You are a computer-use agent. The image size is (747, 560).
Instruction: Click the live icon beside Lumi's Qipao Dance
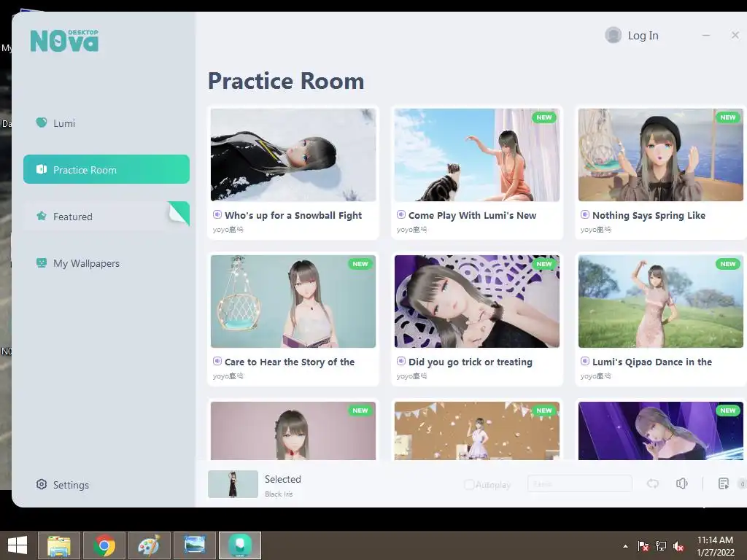(x=585, y=362)
